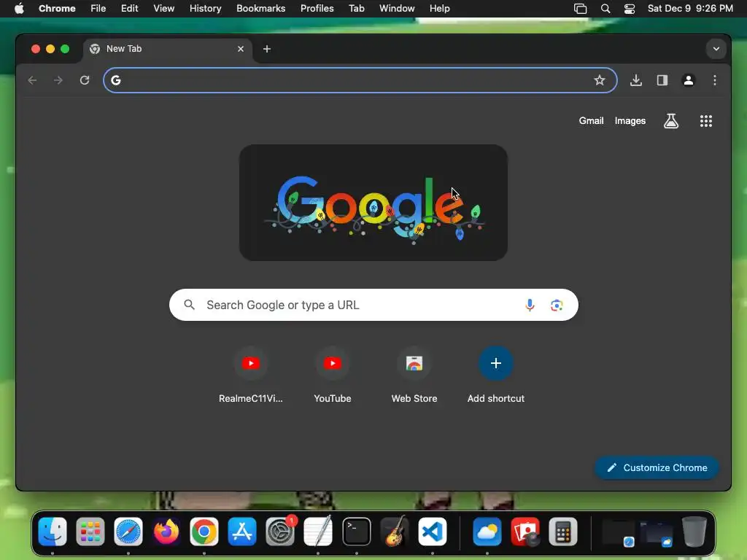The width and height of the screenshot is (747, 560).
Task: Launch Firefox from the Dock
Action: [x=166, y=532]
